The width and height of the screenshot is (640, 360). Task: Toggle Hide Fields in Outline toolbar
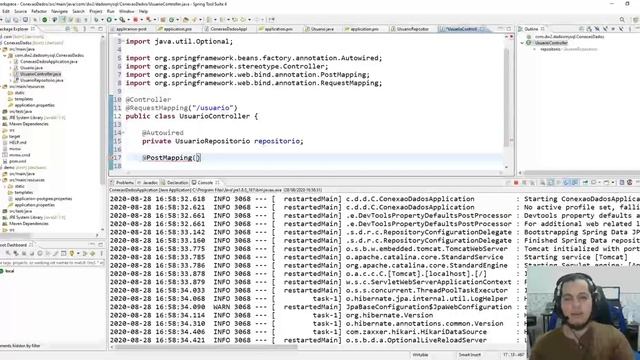click(597, 29)
